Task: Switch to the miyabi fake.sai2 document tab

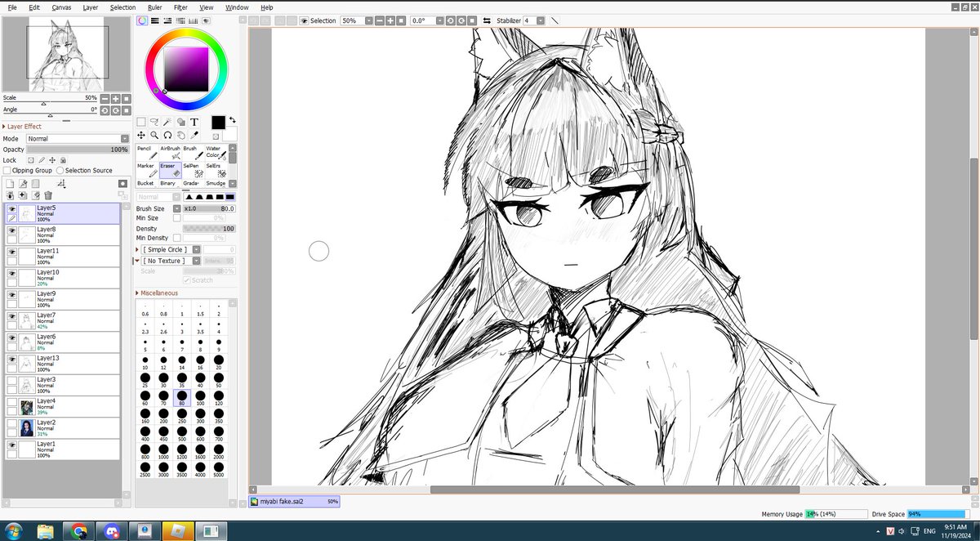Action: [x=294, y=501]
